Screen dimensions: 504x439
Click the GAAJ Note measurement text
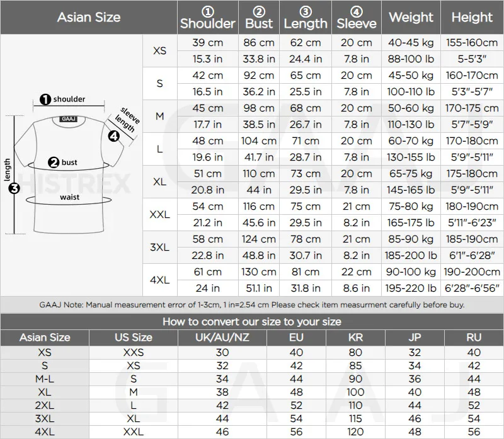pos(252,305)
